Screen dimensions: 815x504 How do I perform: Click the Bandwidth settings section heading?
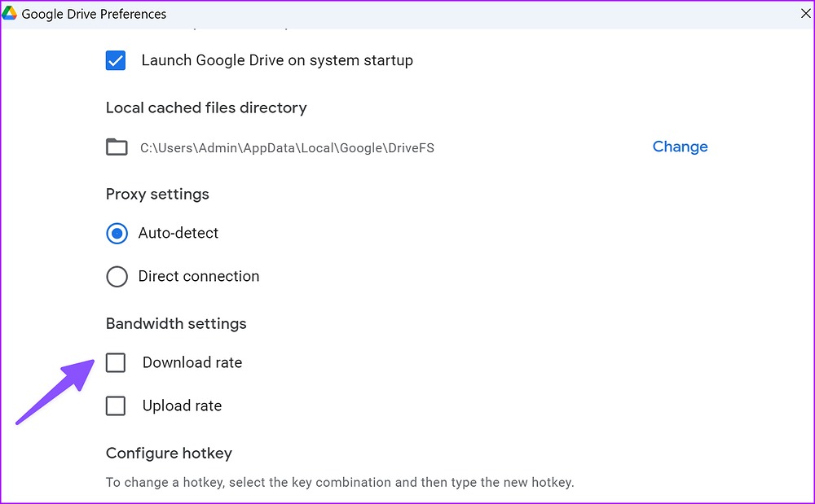pyautogui.click(x=176, y=323)
